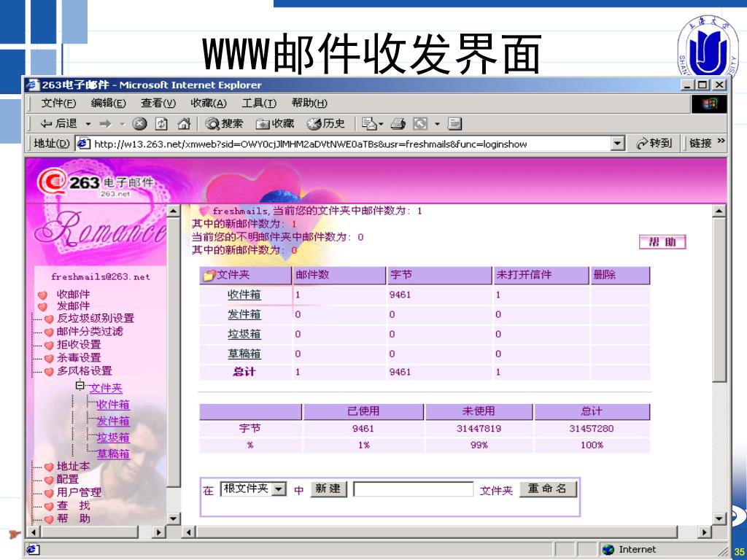Viewport: 747px width, 560px height.
Task: Select 垃圾箱 in the sidebar tree
Action: click(113, 437)
